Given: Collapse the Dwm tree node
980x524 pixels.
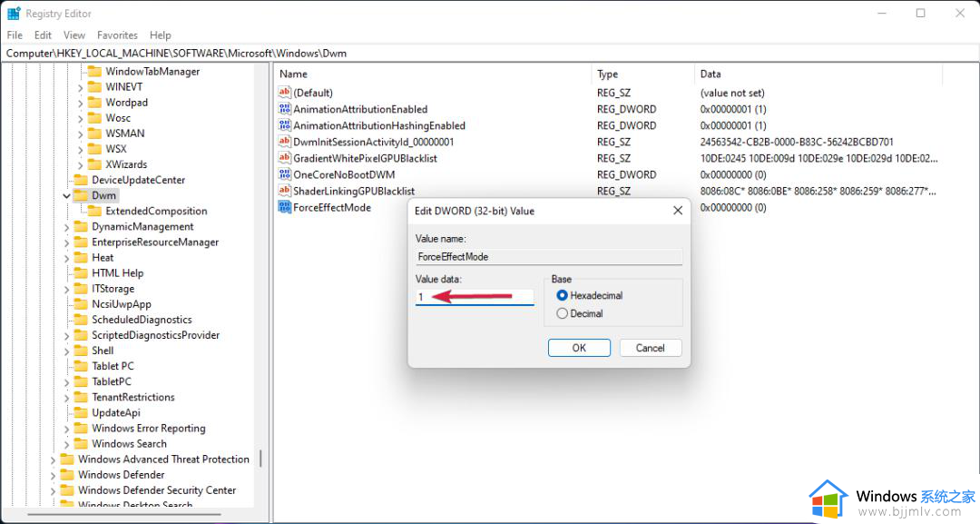Looking at the screenshot, I should [66, 196].
